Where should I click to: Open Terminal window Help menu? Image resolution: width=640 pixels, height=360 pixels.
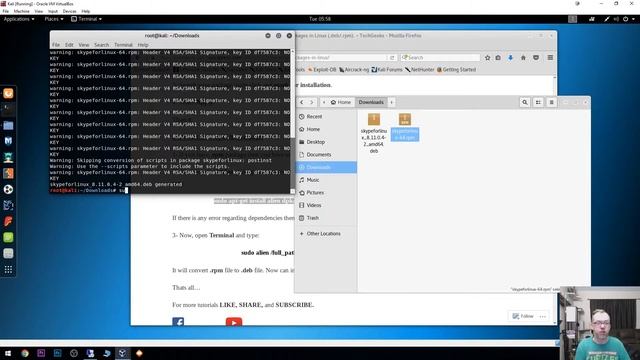click(x=143, y=45)
